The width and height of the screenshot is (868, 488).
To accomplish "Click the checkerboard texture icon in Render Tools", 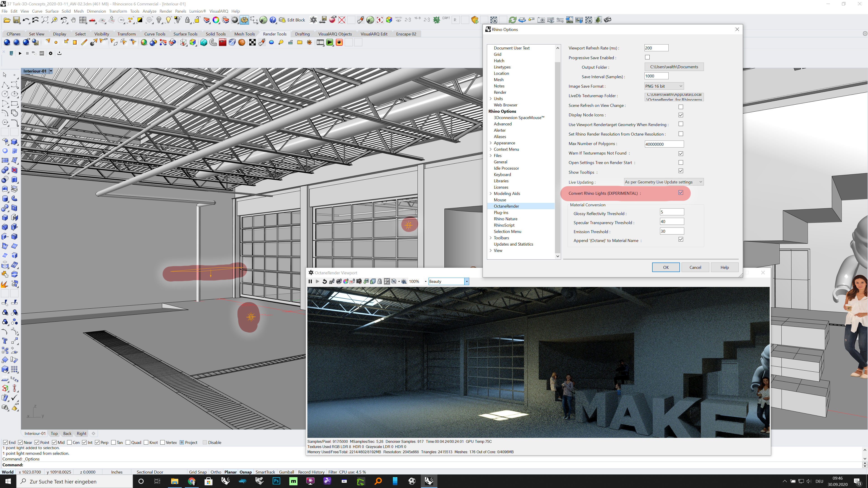I will 252,42.
